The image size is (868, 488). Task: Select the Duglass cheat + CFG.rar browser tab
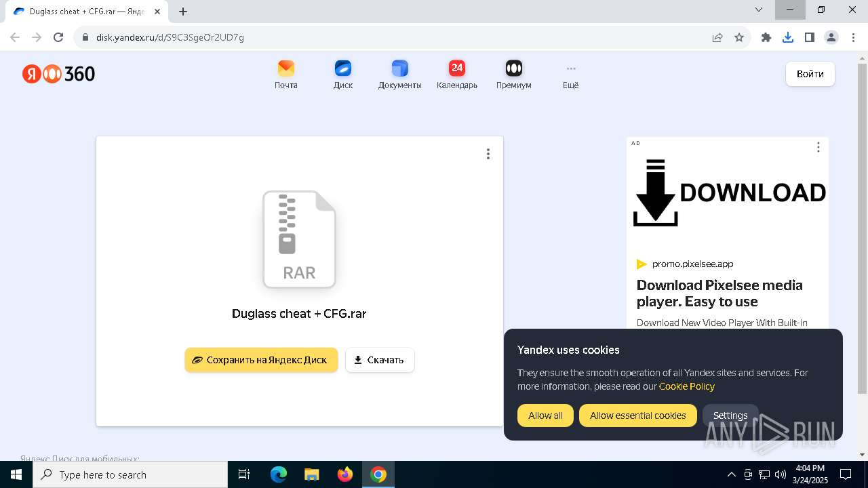point(87,12)
